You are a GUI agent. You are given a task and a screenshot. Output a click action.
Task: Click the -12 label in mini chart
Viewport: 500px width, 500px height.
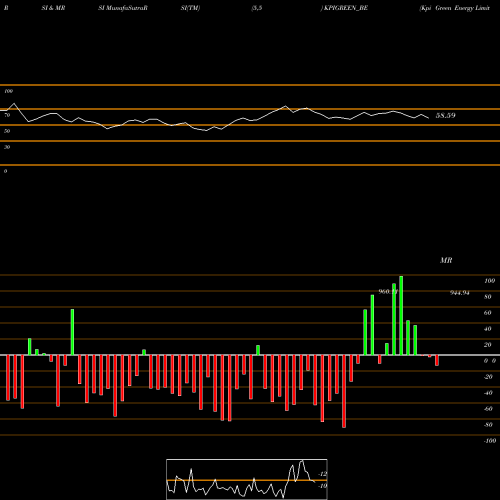pos(322,474)
